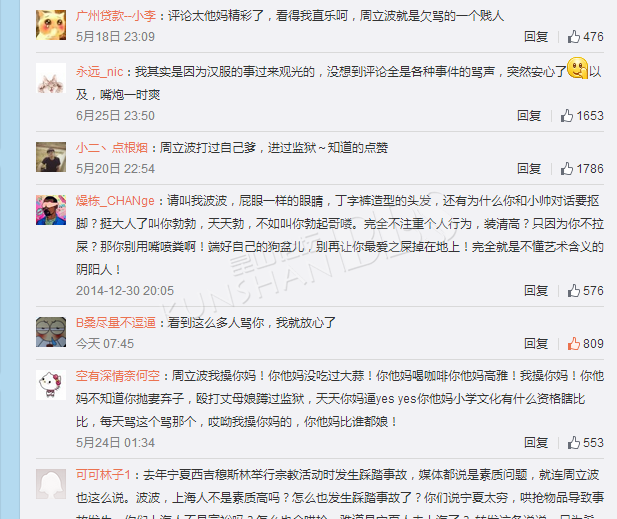
Task: Click 回复 on B桑尽量不逗逼's comment
Action: pyautogui.click(x=536, y=344)
